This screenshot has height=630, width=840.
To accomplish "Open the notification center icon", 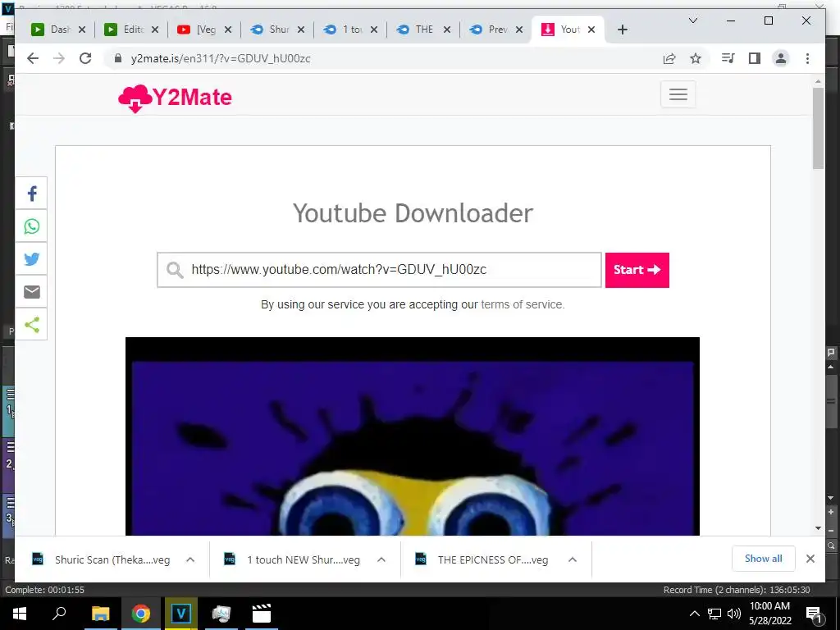I will click(x=814, y=614).
